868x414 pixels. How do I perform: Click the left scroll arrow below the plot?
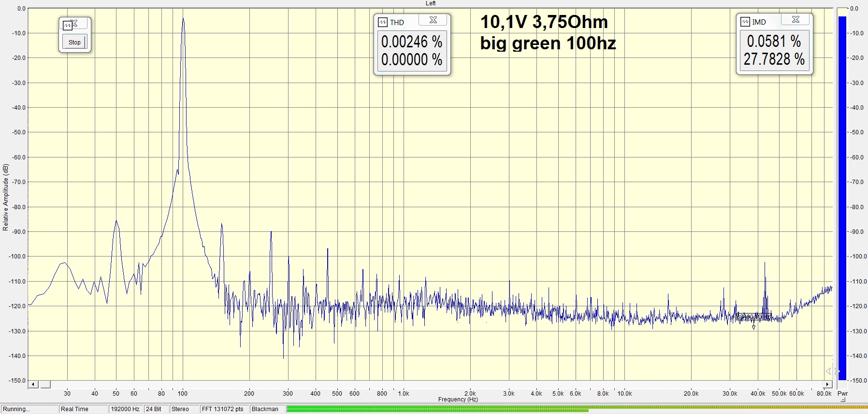coord(33,385)
